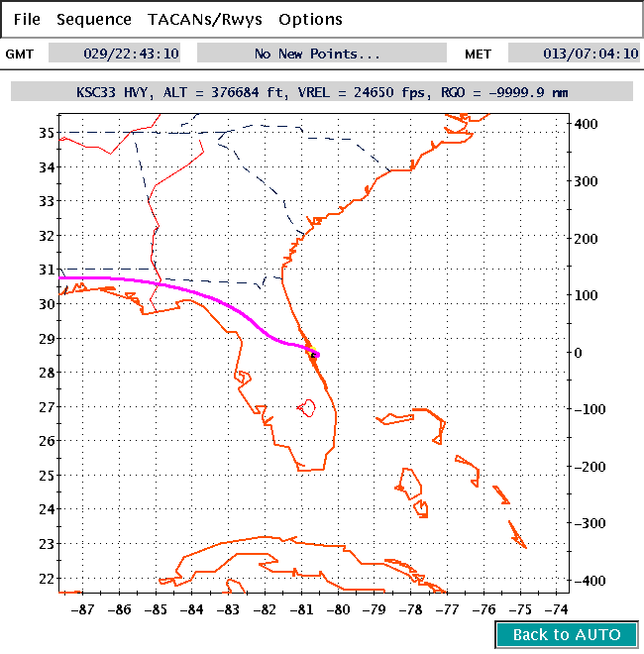
Task: Open the TACANs/Rwys menu
Action: coord(205,19)
